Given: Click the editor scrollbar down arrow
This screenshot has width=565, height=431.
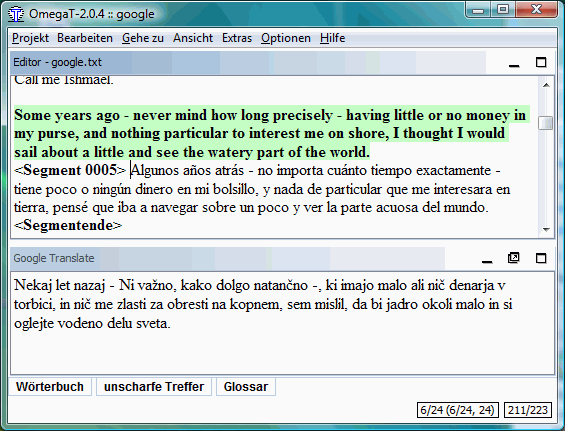Looking at the screenshot, I should 546,230.
